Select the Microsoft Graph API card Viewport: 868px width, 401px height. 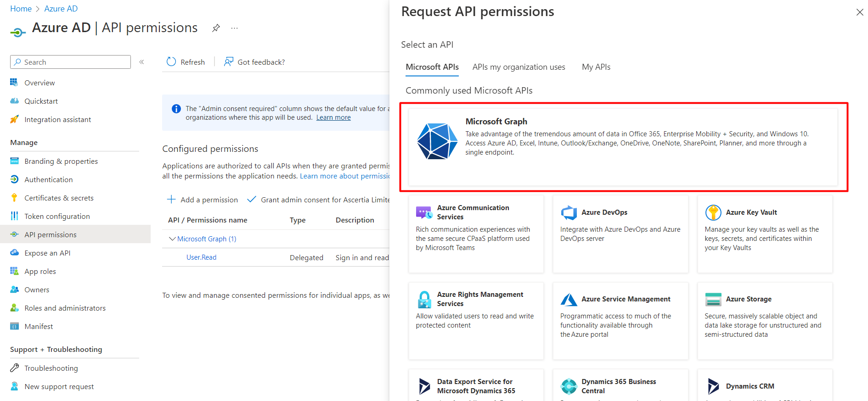click(623, 147)
